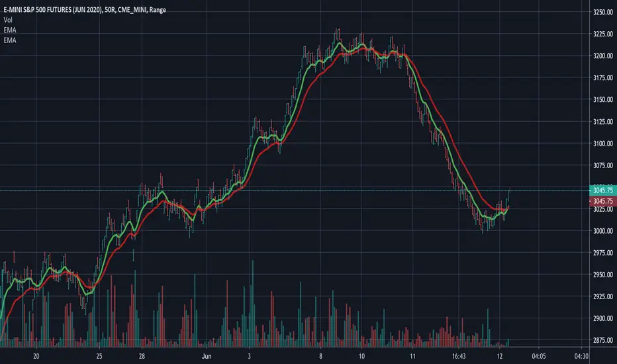Click the 10 date label on time axis
This screenshot has width=617, height=364.
click(x=361, y=356)
